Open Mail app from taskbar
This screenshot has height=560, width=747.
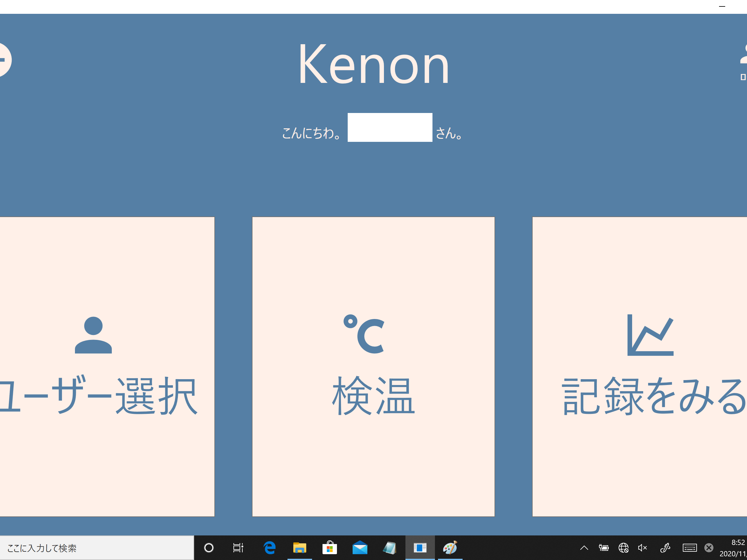click(360, 548)
